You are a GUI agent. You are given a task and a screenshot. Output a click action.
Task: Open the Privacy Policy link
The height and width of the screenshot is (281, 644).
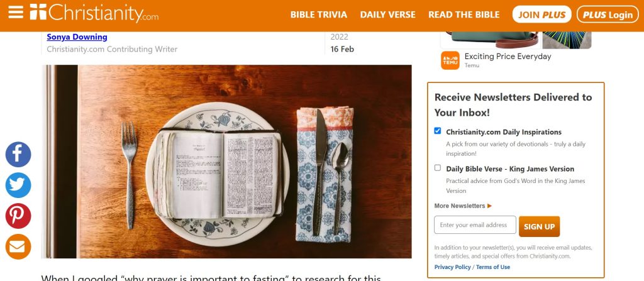(x=453, y=267)
